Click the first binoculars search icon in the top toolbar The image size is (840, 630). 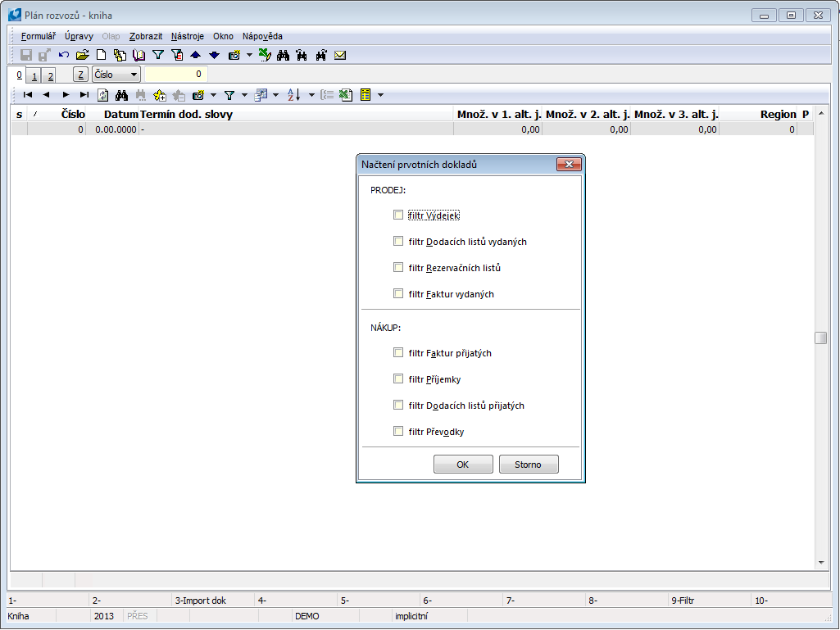[284, 55]
